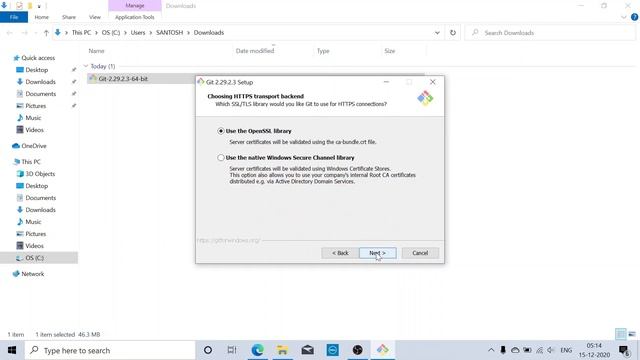Viewport: 640px width, 360px height.
Task: Click SANTOSH in address path
Action: tap(169, 33)
